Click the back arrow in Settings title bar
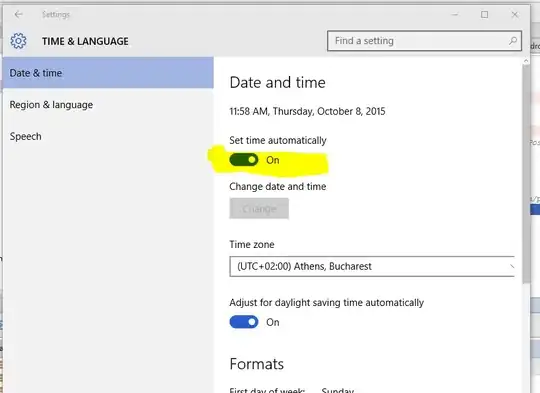This screenshot has width=540, height=393. pyautogui.click(x=19, y=14)
